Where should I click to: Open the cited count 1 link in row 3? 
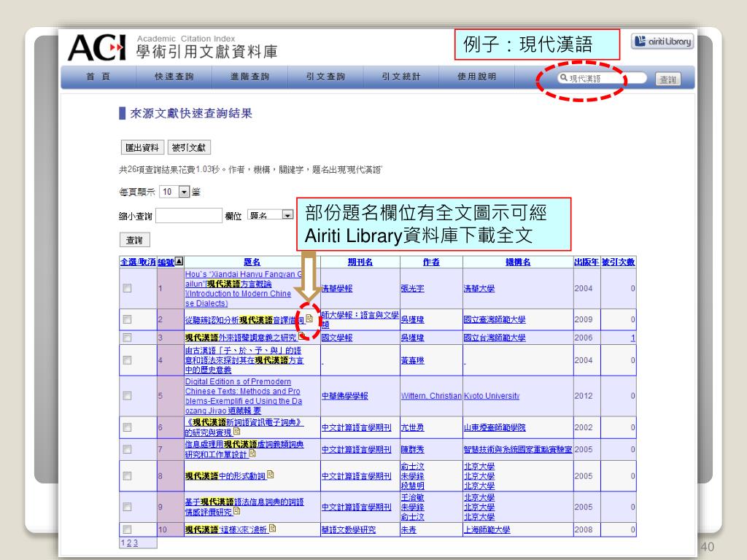click(632, 338)
